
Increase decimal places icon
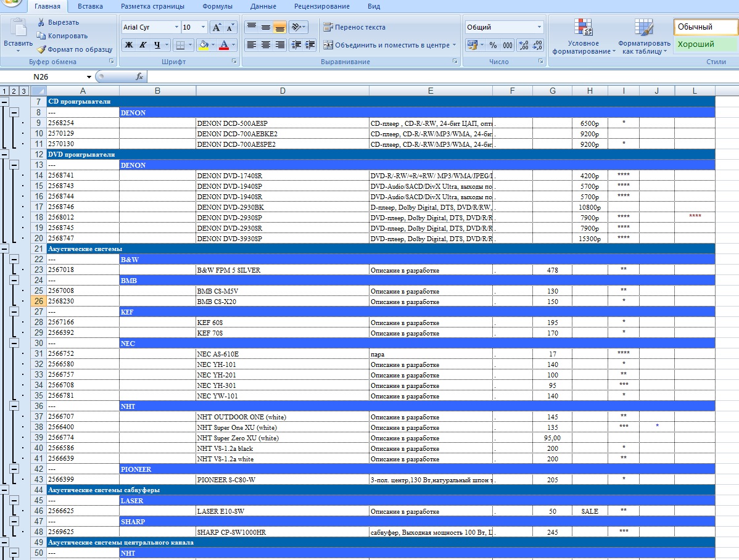tap(524, 45)
